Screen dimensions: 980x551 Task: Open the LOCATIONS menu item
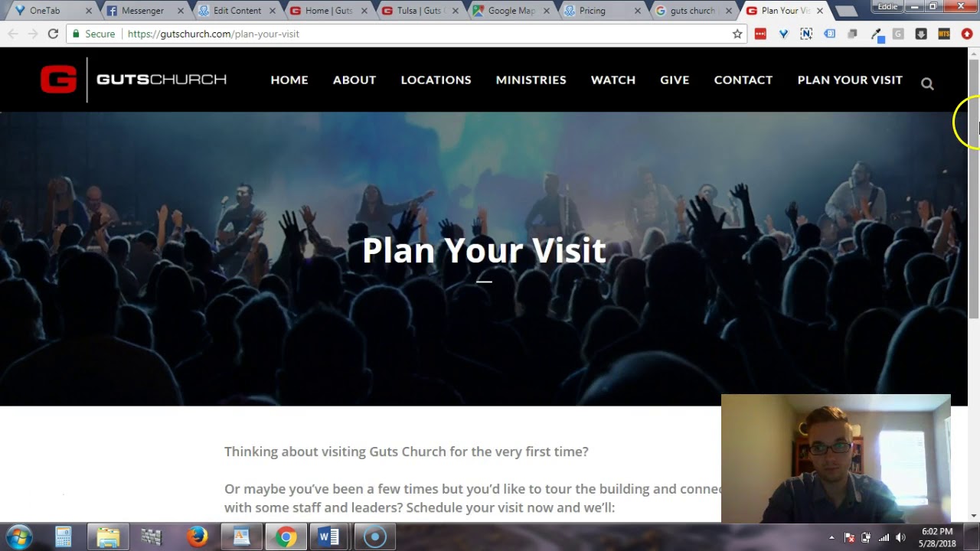click(436, 80)
